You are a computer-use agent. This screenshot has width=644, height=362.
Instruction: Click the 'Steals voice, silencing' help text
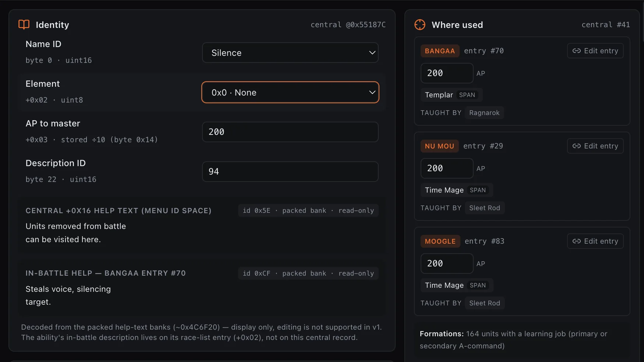click(68, 295)
